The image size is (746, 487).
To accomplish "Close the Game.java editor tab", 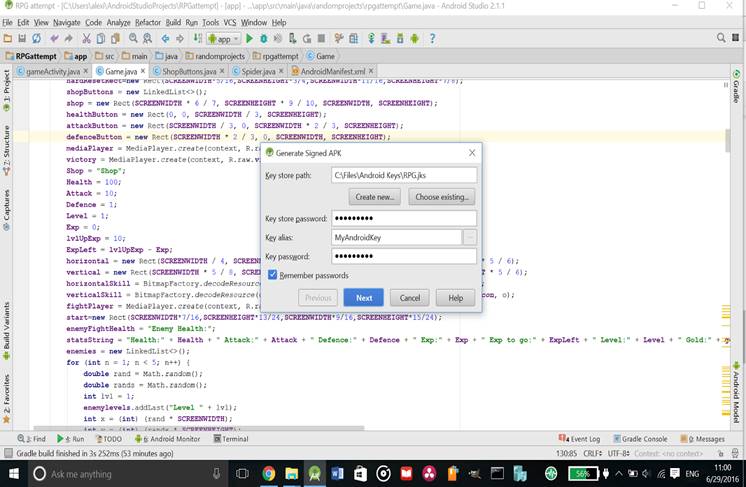I will click(x=143, y=71).
